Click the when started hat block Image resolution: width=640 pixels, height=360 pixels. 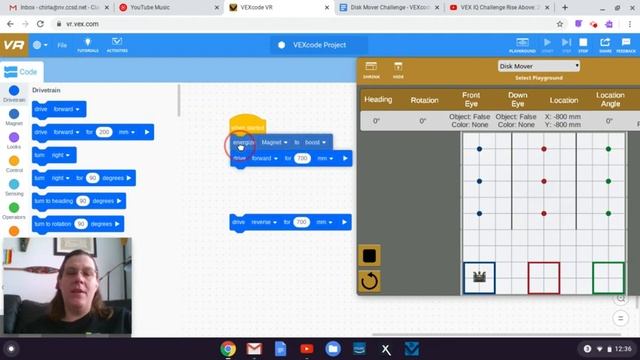point(248,124)
